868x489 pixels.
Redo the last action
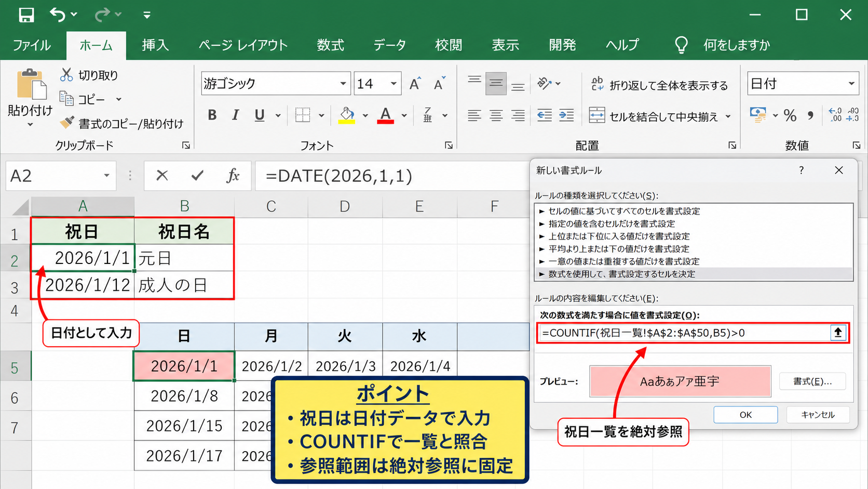[x=102, y=15]
